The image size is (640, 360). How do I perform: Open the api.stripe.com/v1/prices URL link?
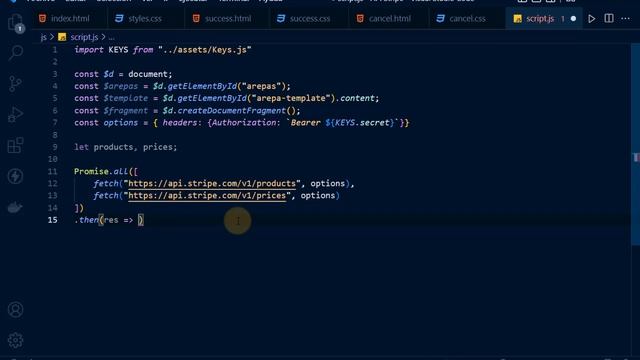[207, 196]
